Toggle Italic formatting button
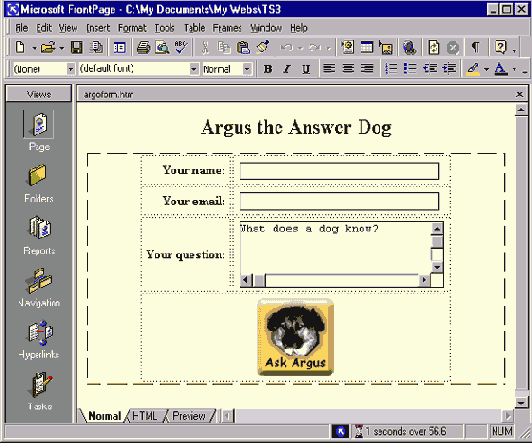The height and width of the screenshot is (443, 532). 287,69
